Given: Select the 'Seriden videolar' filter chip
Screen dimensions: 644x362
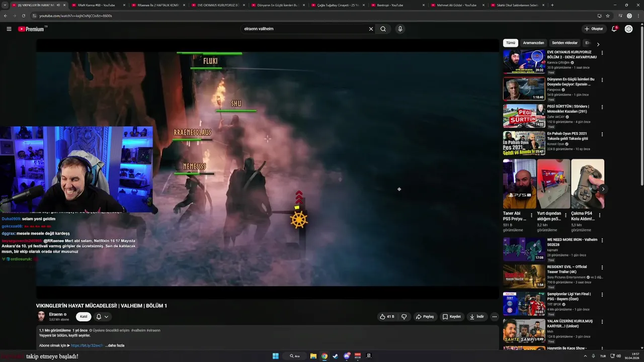Looking at the screenshot, I should 565,43.
